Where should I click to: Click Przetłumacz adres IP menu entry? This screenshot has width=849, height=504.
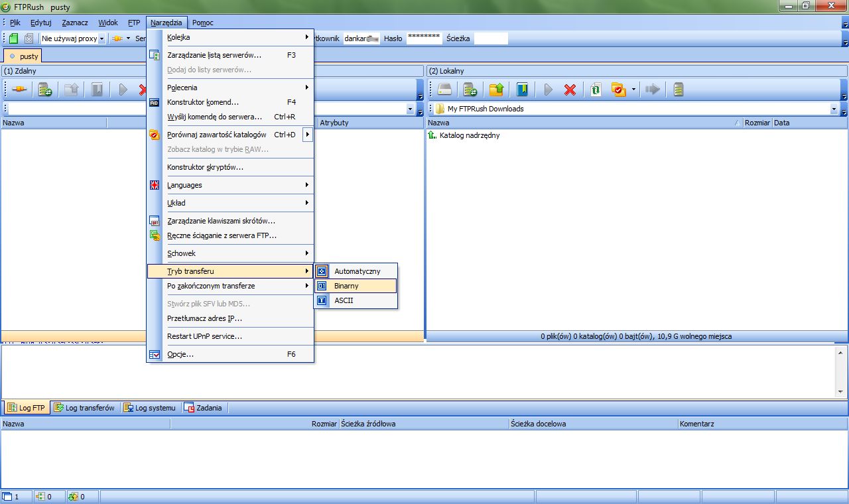pos(229,318)
